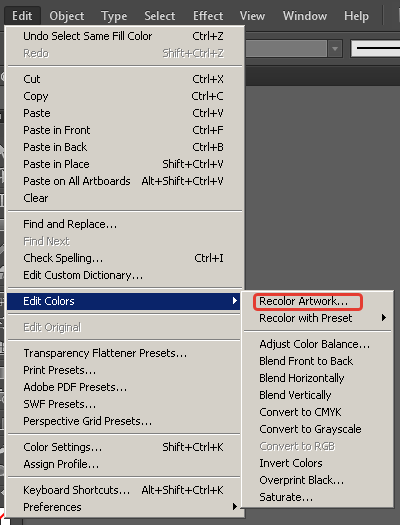Open the Window menu
Viewport: 400px width, 525px height.
coord(305,16)
